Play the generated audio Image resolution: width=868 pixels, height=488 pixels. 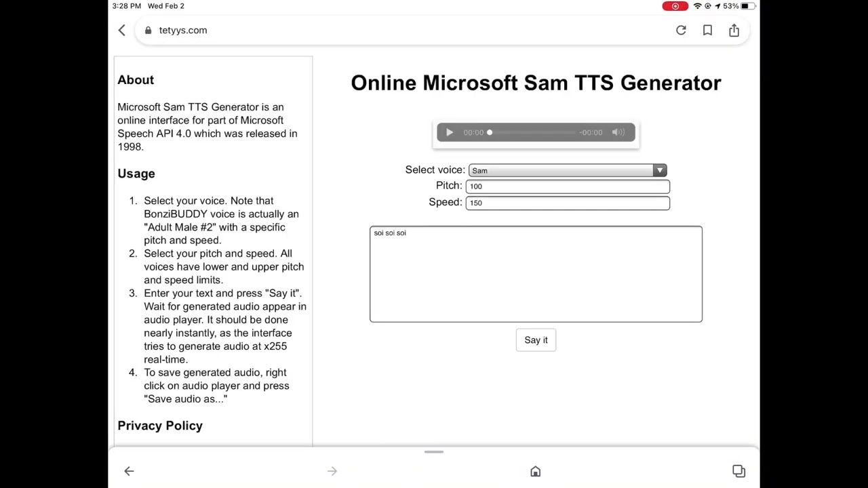coord(449,133)
